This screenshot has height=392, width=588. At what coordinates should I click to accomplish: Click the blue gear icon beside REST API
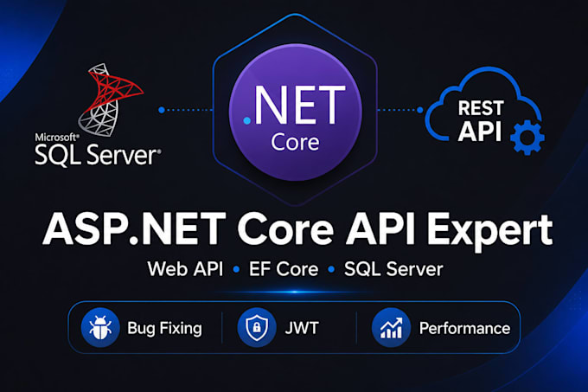(x=527, y=138)
